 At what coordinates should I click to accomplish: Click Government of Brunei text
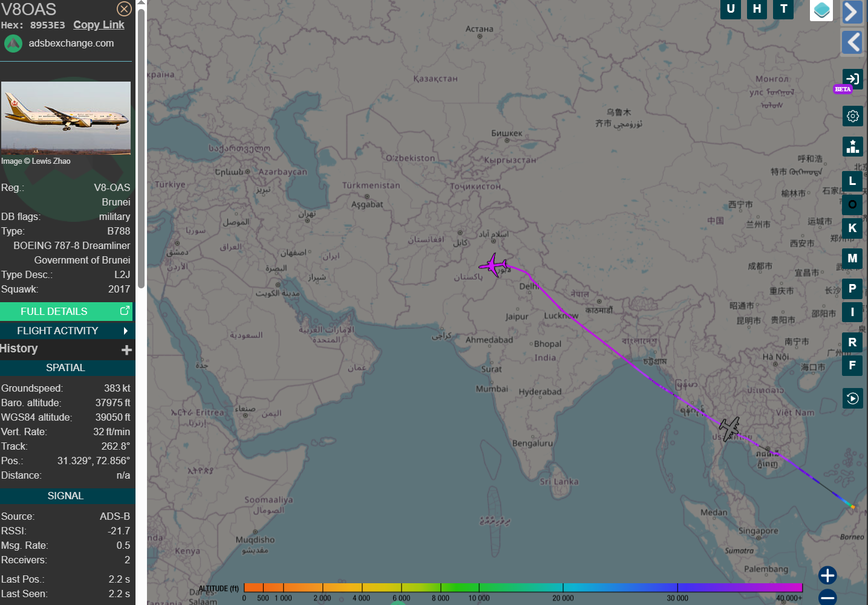[x=82, y=260]
